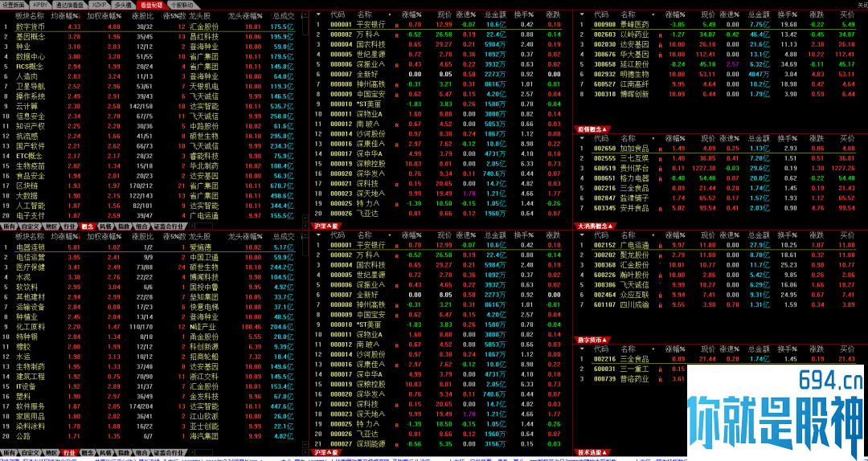Select 自定义 tab in upper-left sector panel

tap(29, 226)
